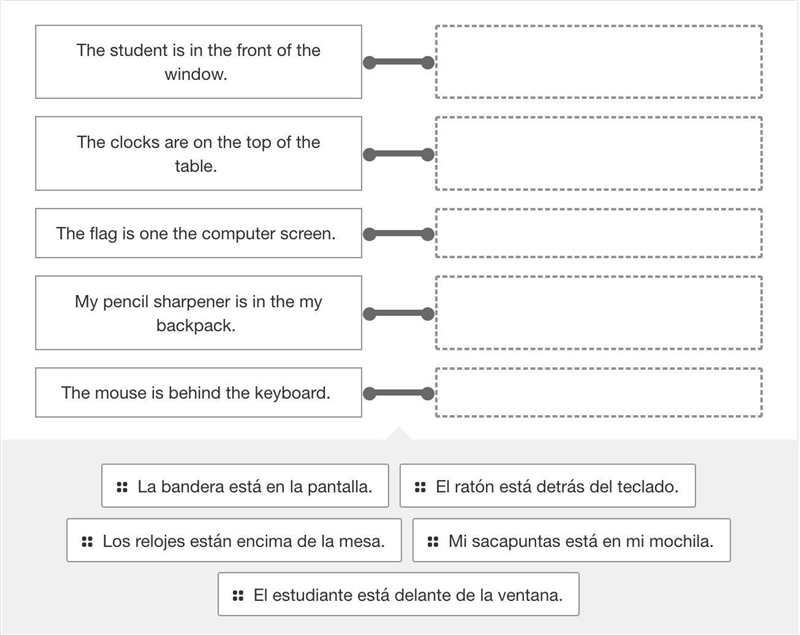Select the 'El ratón está detrás del teclado.' tile
This screenshot has width=800, height=635.
coord(547,486)
